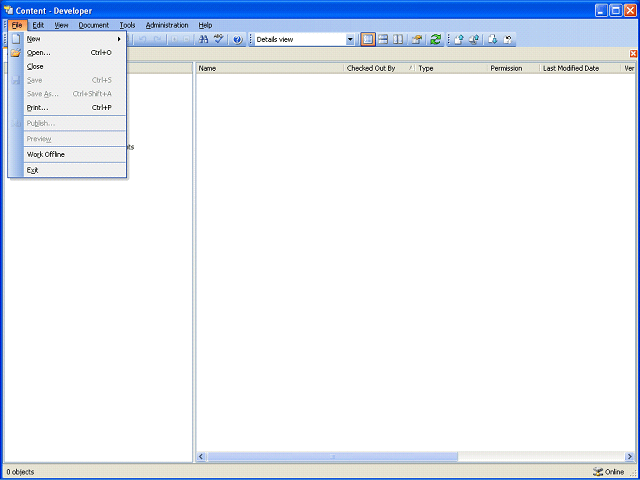The image size is (640, 480).
Task: Open the File menu
Action: (17, 25)
